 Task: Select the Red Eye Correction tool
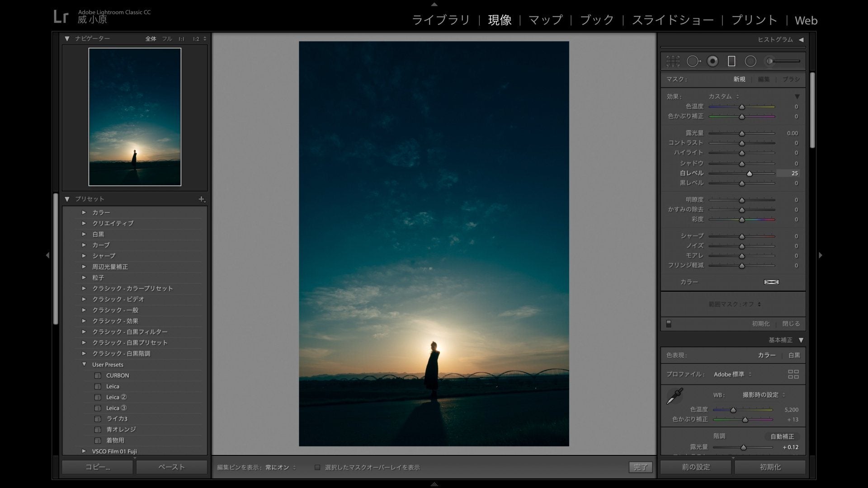pyautogui.click(x=712, y=61)
